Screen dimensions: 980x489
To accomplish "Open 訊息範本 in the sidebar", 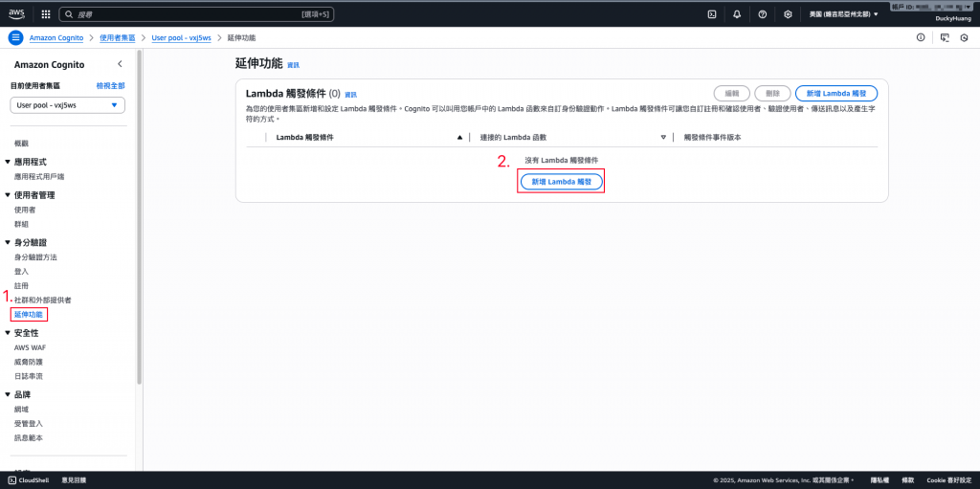I will click(28, 437).
